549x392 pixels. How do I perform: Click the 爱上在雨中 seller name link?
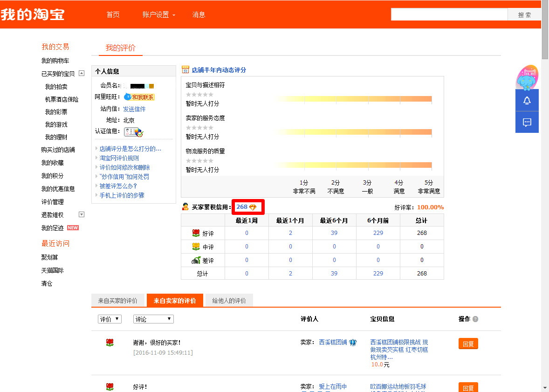tap(333, 386)
